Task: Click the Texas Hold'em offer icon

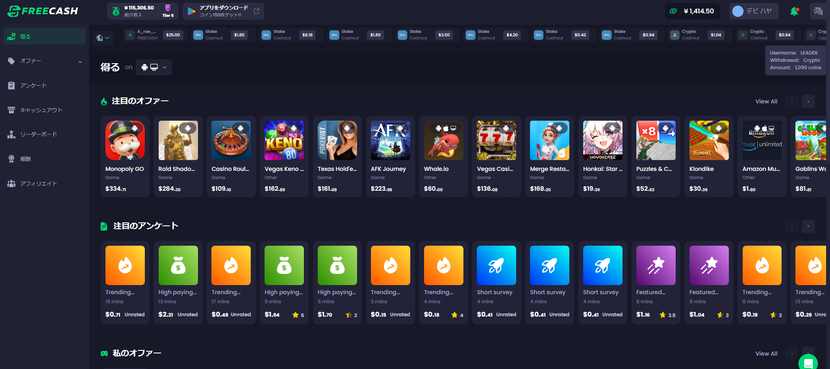Action: (x=337, y=140)
